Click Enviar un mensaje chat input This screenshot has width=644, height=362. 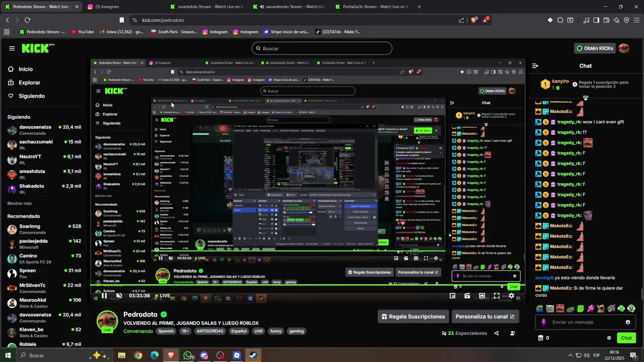point(586,322)
